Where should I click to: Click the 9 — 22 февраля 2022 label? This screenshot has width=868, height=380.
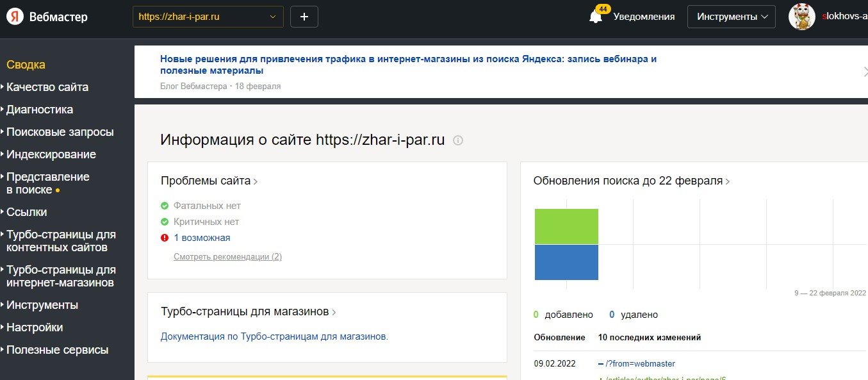coord(830,293)
